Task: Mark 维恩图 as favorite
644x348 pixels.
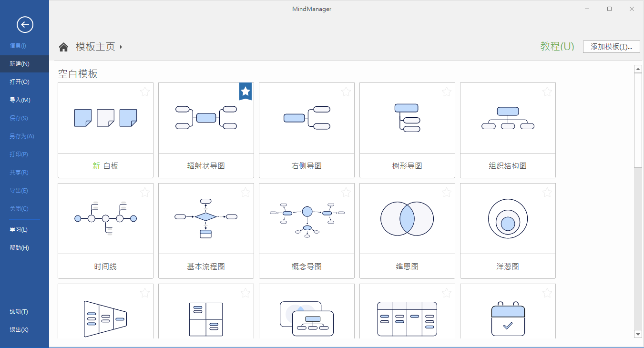Action: tap(447, 192)
